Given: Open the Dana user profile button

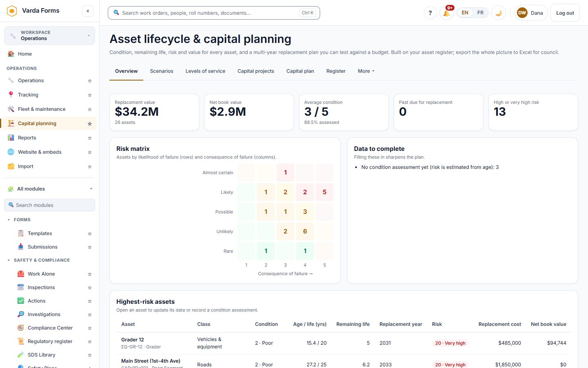Looking at the screenshot, I should [531, 13].
